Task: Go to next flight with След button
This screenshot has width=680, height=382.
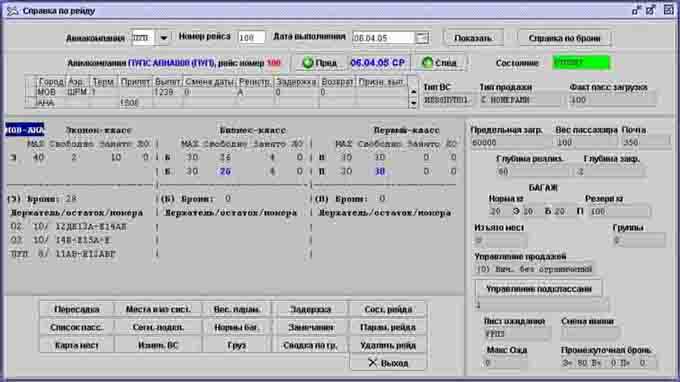Action: (440, 63)
